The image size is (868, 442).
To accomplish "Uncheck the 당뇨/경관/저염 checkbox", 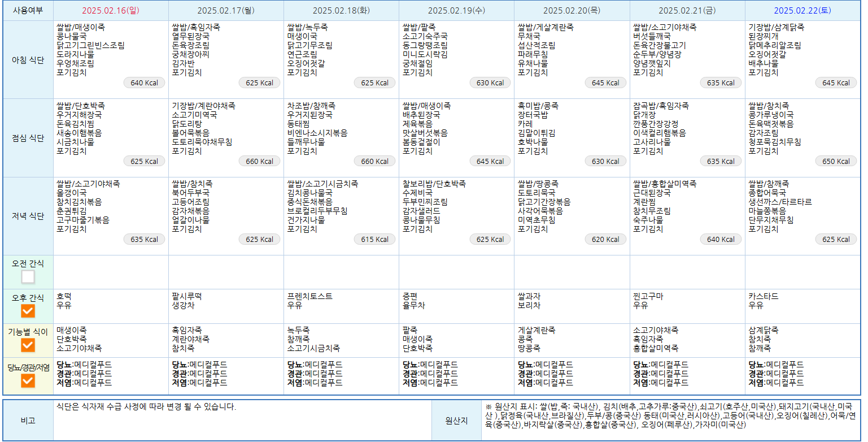I will [x=28, y=381].
